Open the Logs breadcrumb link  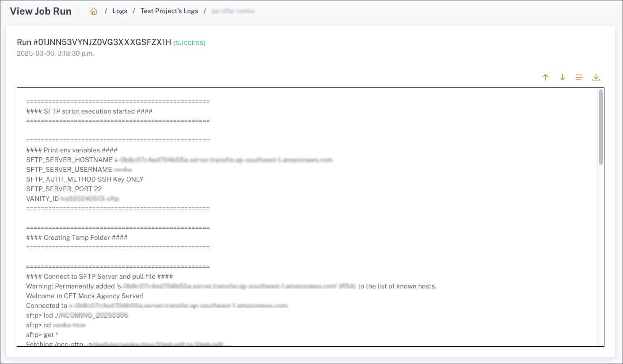(120, 11)
